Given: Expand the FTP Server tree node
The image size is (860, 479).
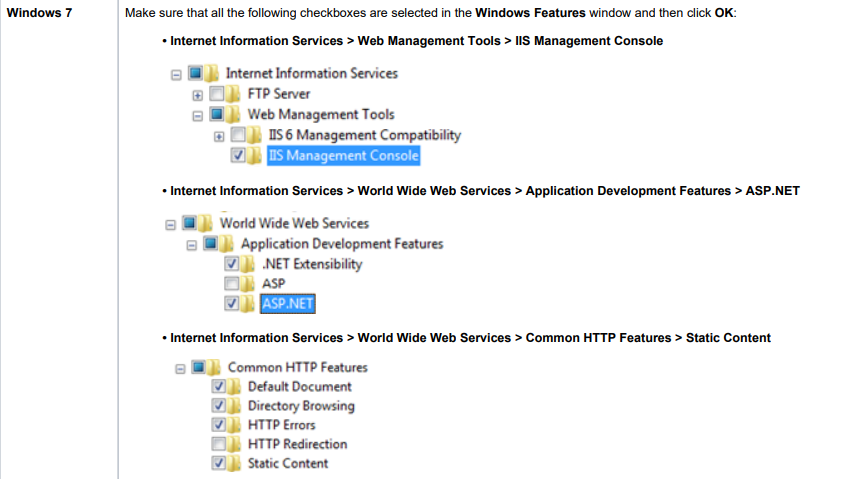Looking at the screenshot, I should pos(197,94).
